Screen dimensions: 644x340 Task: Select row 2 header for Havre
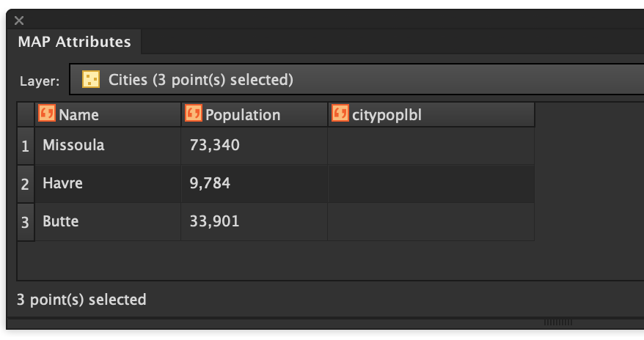click(x=26, y=184)
